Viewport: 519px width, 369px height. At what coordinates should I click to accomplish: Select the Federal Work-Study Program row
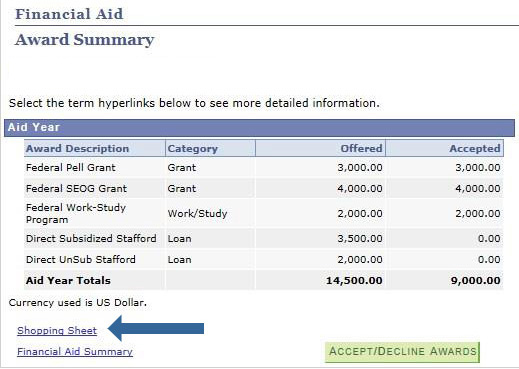click(264, 213)
